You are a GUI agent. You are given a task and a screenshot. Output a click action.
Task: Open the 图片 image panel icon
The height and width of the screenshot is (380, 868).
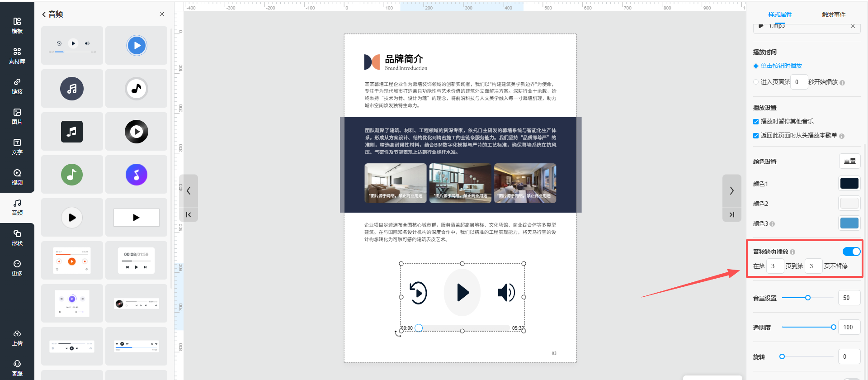(17, 116)
